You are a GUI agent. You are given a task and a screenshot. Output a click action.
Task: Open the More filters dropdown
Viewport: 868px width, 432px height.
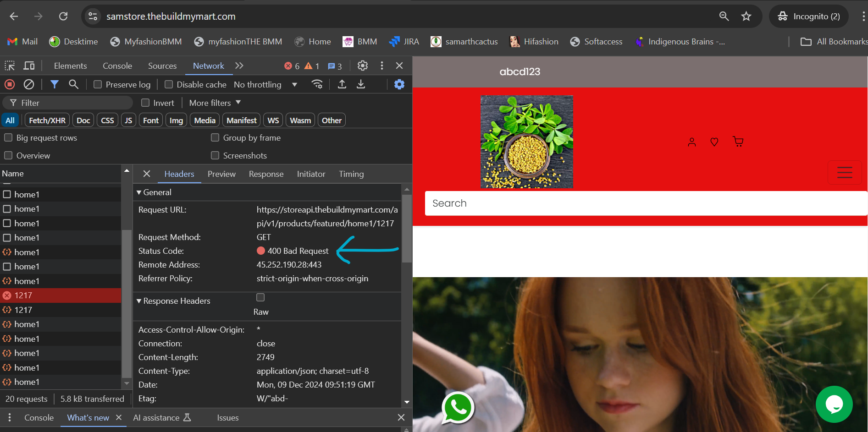click(x=215, y=103)
